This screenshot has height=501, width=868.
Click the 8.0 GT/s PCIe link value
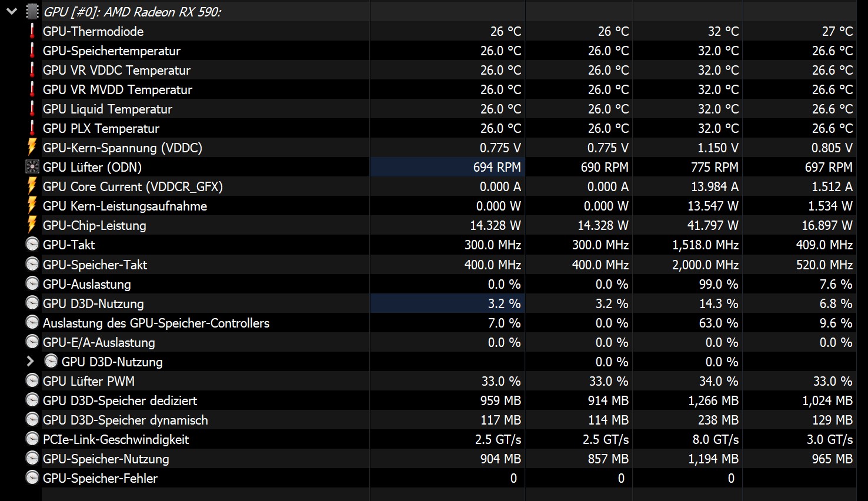(x=715, y=439)
